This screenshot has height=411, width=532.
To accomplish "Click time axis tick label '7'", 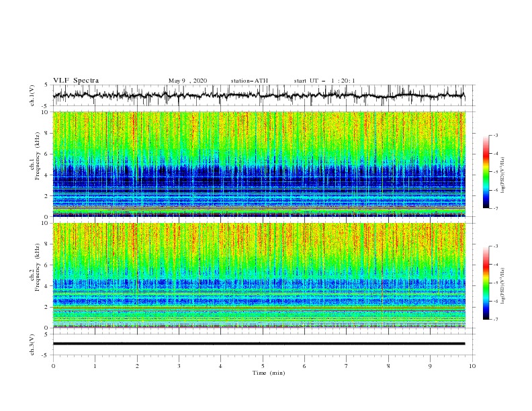I will (346, 366).
